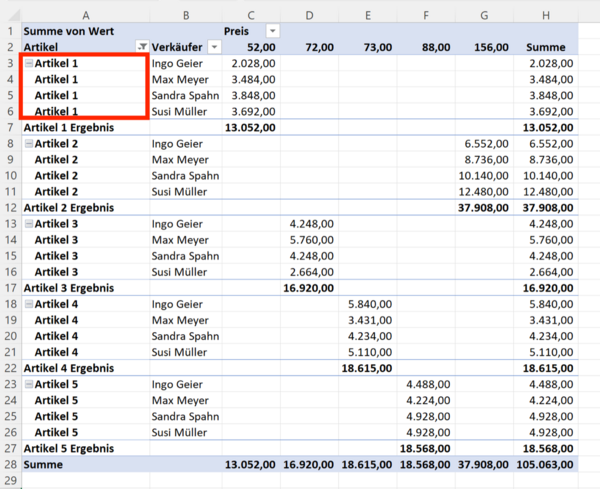The height and width of the screenshot is (489, 600).
Task: Click Sandra Spahn in row 20
Action: pyautogui.click(x=185, y=336)
